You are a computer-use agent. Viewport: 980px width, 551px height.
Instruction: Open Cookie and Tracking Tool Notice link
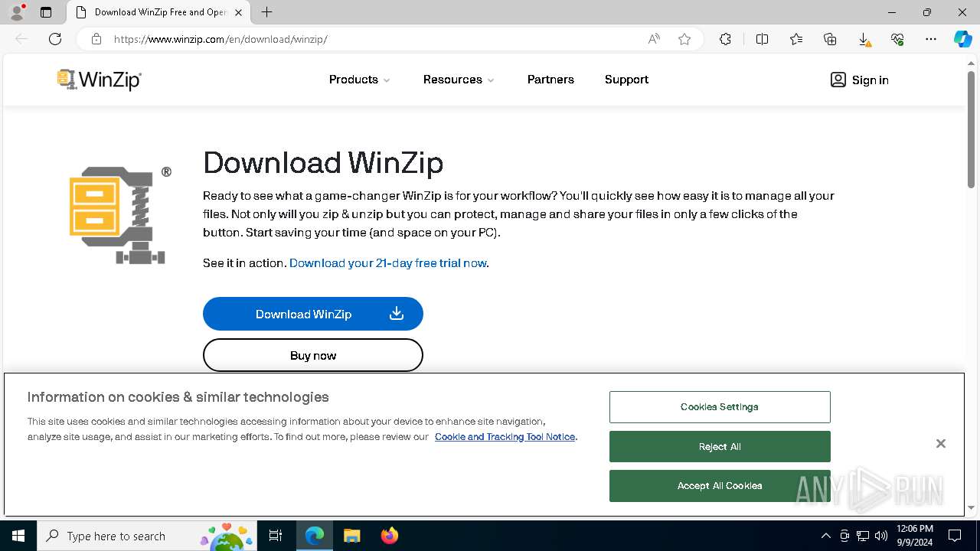[x=505, y=437]
